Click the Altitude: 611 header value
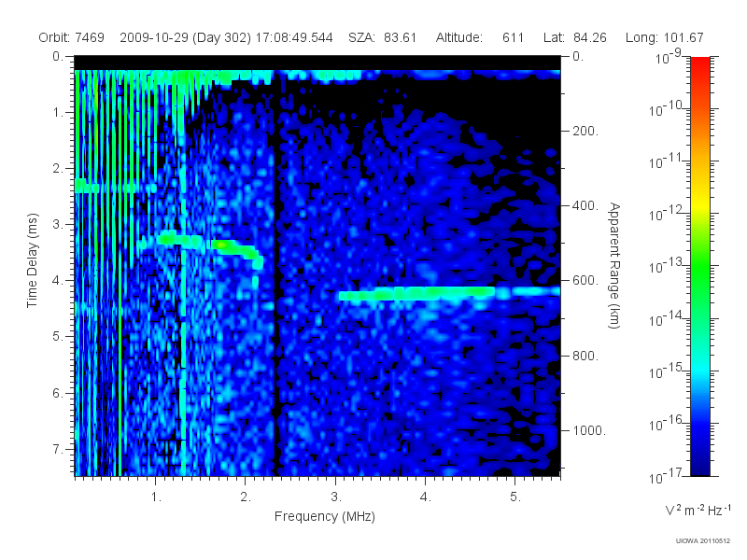747x560 pixels. coord(480,37)
